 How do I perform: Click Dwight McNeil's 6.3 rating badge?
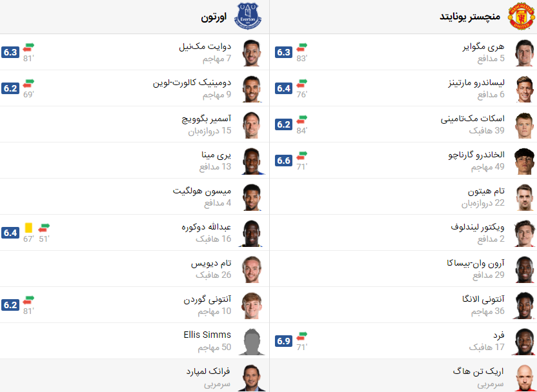pyautogui.click(x=10, y=52)
